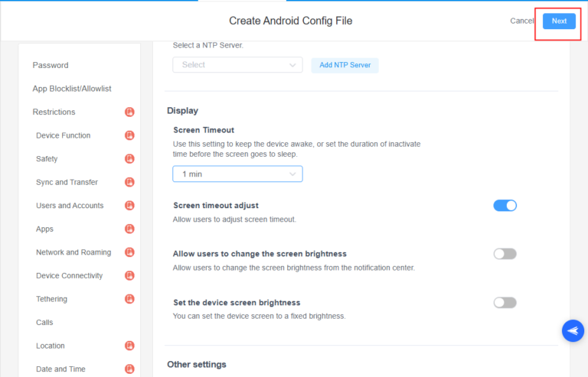The width and height of the screenshot is (588, 377).
Task: Open the blue paper-plane floating chat button
Action: coord(573,330)
